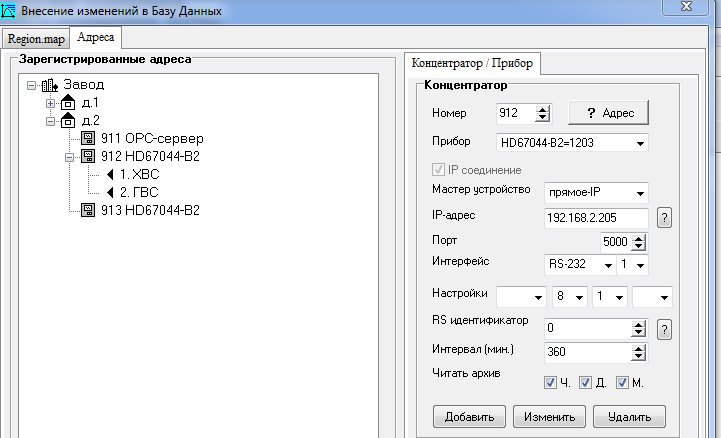Click the 2.ГВС channel arrow icon
Image resolution: width=721 pixels, height=438 pixels.
[x=110, y=192]
